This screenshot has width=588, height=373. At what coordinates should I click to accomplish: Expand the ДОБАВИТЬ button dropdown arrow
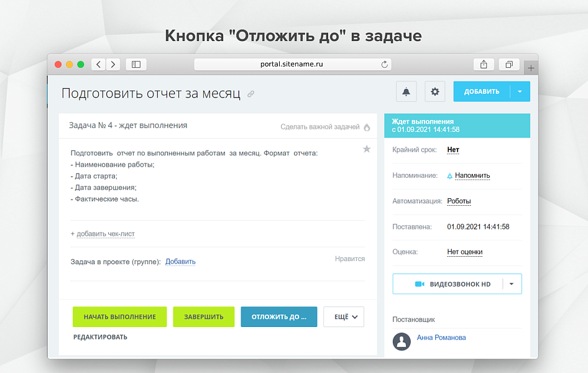[520, 91]
